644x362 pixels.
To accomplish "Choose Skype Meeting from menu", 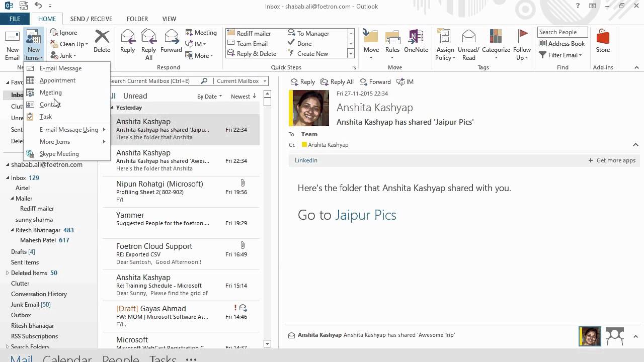I will pos(66,154).
